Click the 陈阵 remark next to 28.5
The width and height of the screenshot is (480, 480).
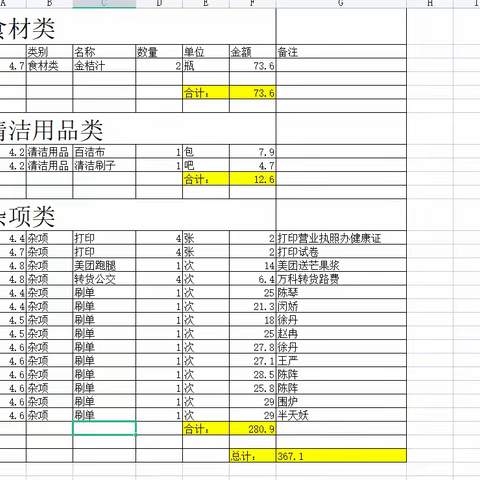341,374
